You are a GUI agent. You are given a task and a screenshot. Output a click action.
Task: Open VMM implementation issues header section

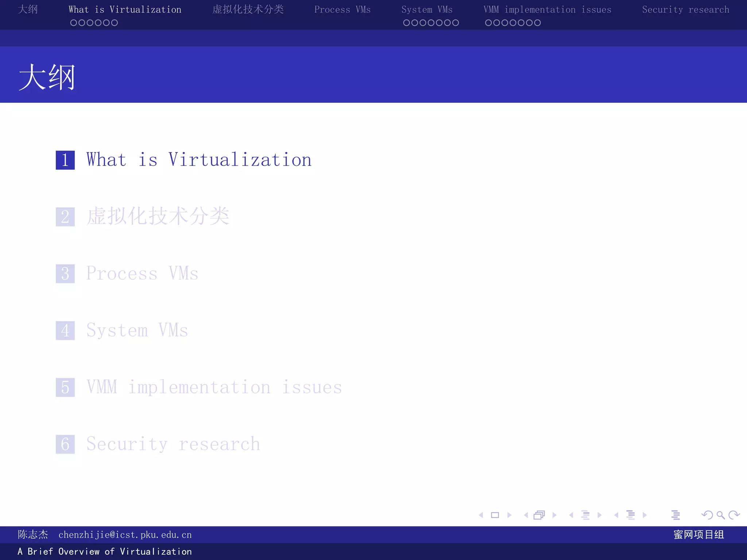tap(547, 9)
